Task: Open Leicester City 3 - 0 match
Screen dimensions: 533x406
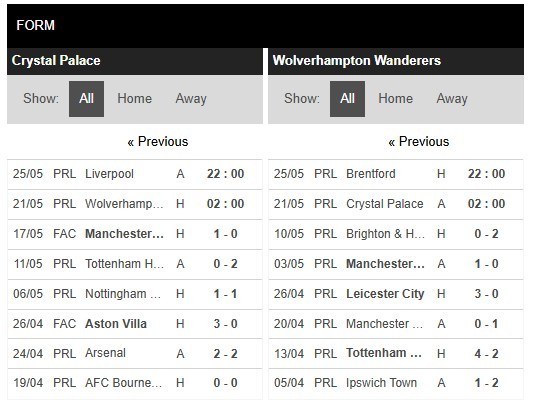Action: pyautogui.click(x=396, y=294)
